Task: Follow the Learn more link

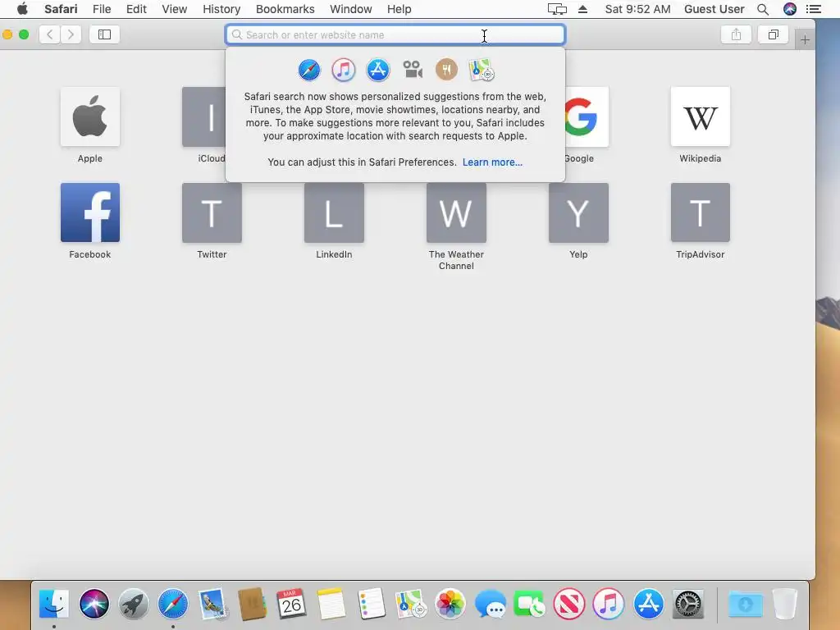Action: click(492, 162)
